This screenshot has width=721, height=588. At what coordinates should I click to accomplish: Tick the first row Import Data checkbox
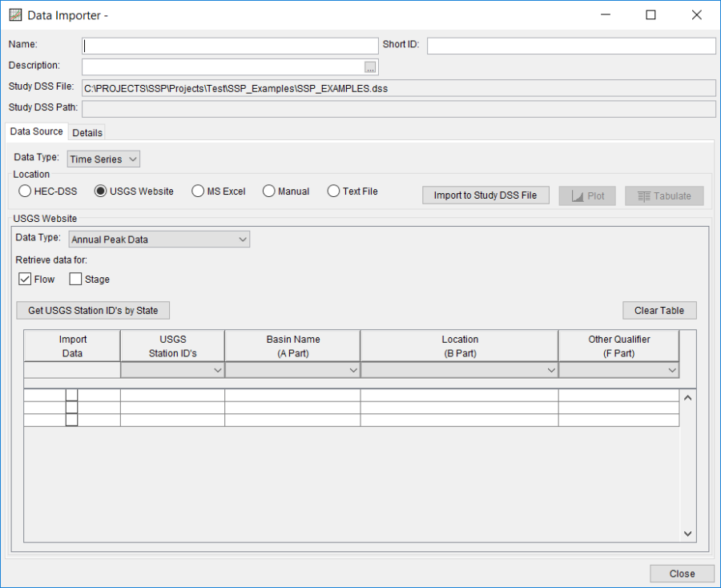[x=72, y=396]
